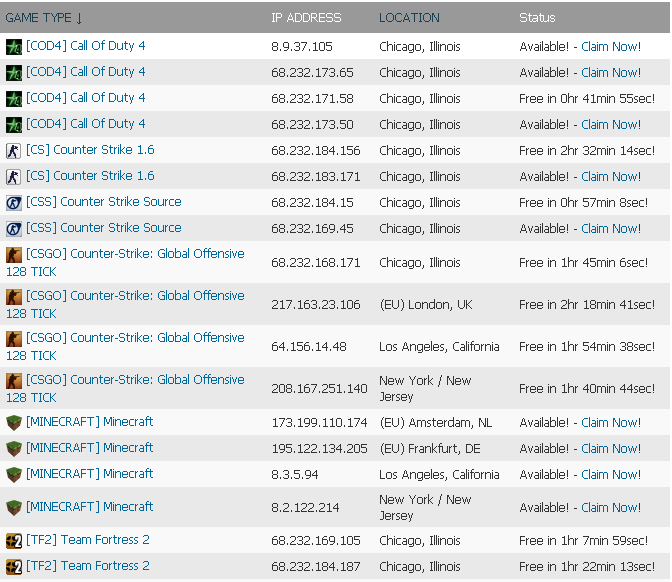Click the IP ADDRESS column header
Viewport: 672px width, 582px height.
click(x=306, y=18)
